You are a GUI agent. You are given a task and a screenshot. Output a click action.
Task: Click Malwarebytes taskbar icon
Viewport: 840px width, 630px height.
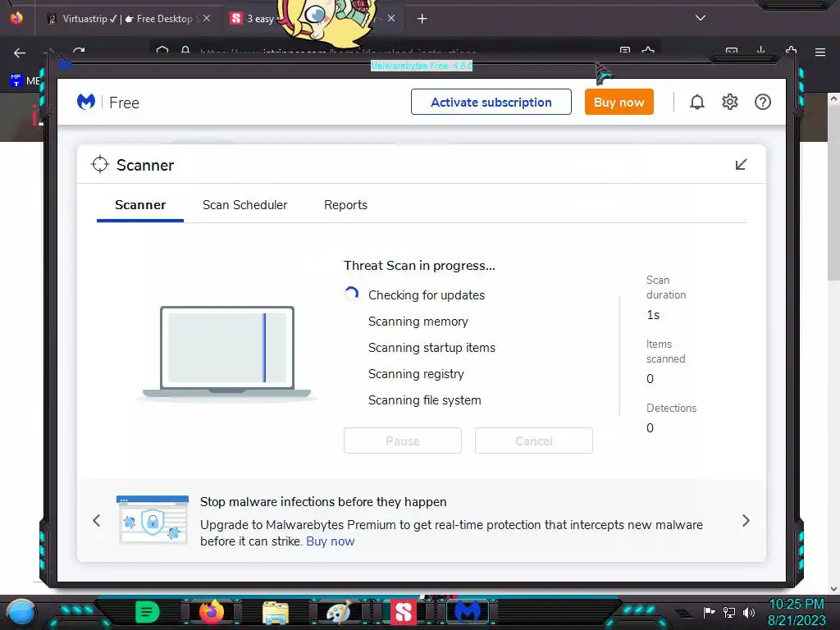tap(467, 612)
